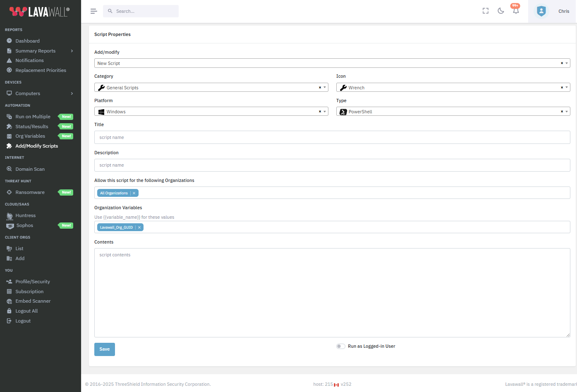This screenshot has height=392, width=577.
Task: Click the Lavawall logo
Action: click(40, 12)
